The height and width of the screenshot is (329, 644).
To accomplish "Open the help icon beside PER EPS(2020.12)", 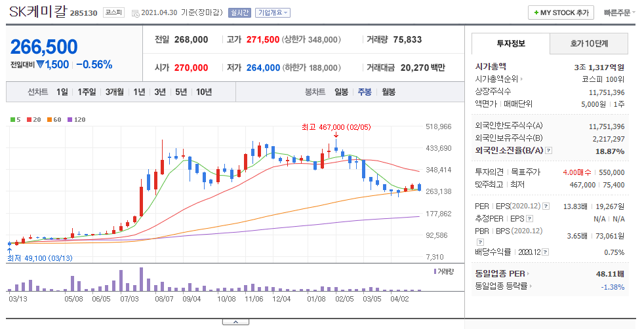I will [x=546, y=206].
